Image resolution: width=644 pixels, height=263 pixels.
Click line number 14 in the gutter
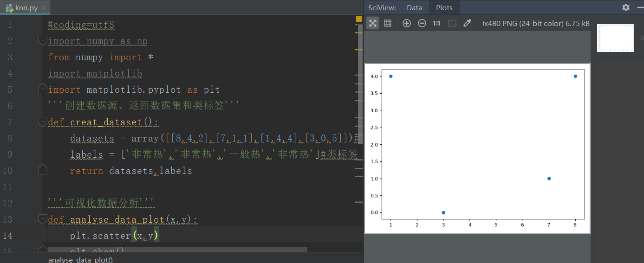[x=7, y=236]
